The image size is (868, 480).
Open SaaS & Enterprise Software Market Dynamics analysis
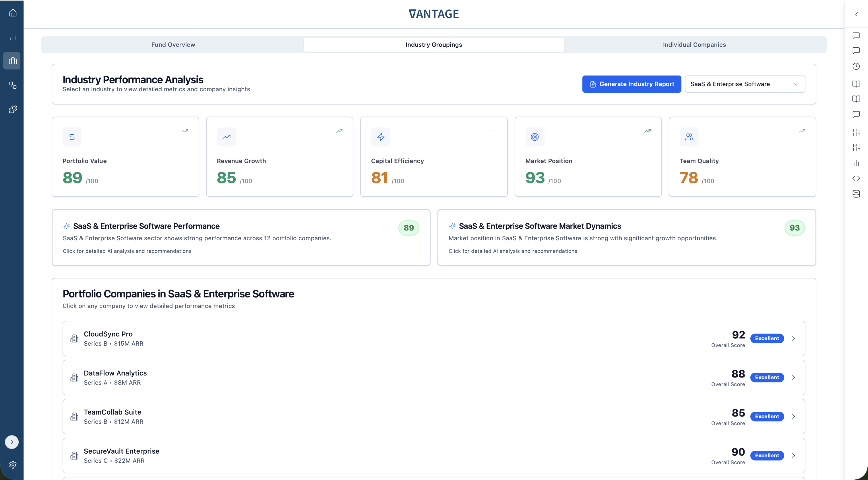point(626,238)
